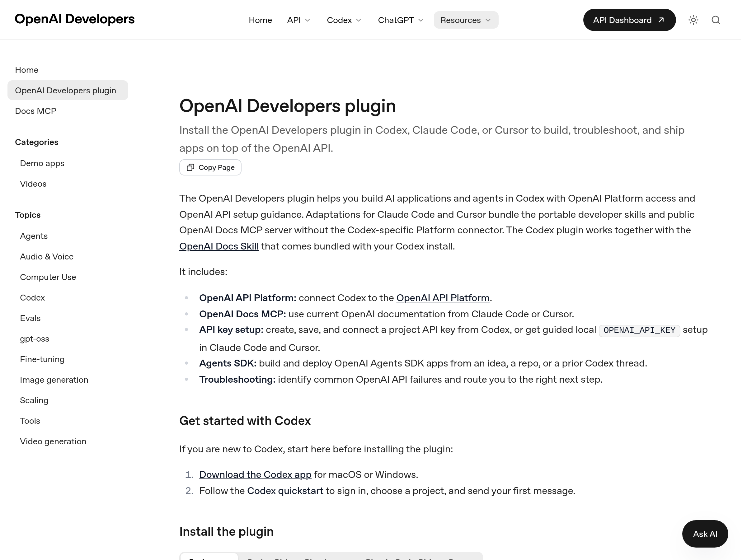747x560 pixels.
Task: Toggle the light/dark theme sun icon
Action: point(693,20)
